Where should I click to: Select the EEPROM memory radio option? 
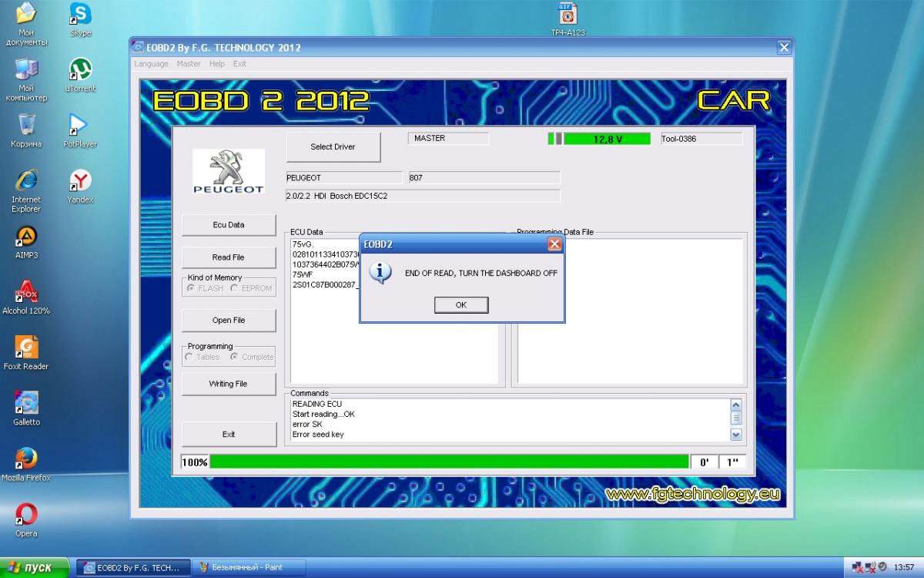point(251,288)
